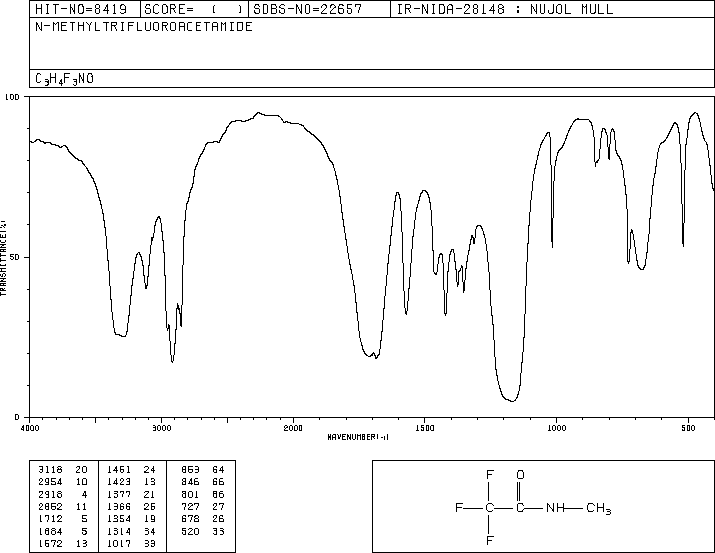Image resolution: width=715 pixels, height=553 pixels.
Task: Select the 520 peak row in table
Action: [202, 531]
